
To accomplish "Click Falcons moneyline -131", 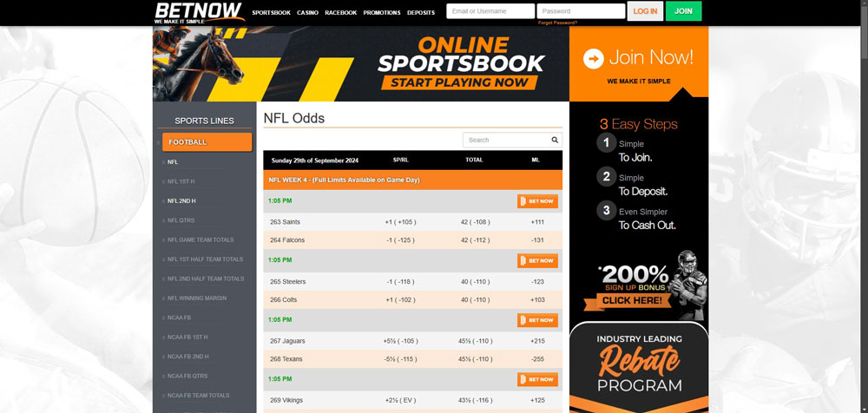I will 537,240.
